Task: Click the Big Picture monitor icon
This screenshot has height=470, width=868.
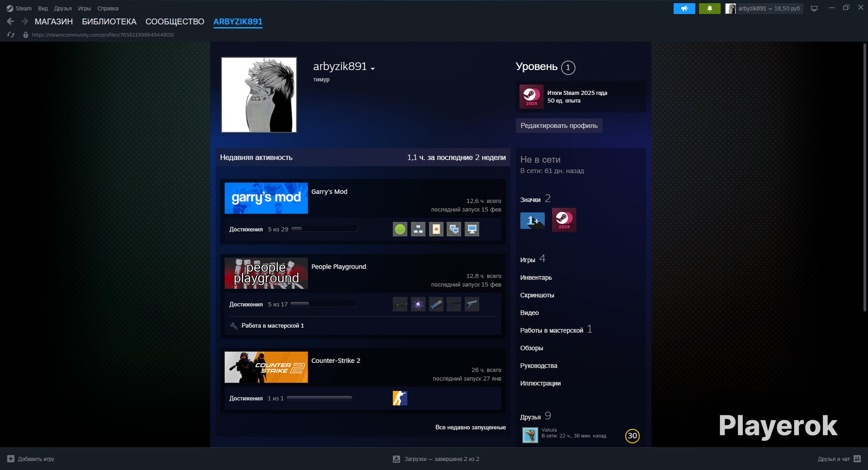Action: click(814, 8)
